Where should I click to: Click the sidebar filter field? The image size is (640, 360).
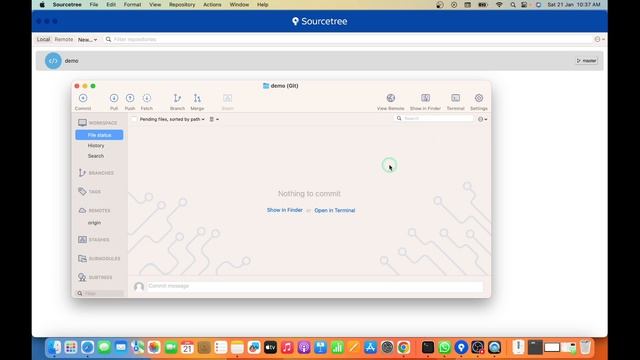[100, 293]
